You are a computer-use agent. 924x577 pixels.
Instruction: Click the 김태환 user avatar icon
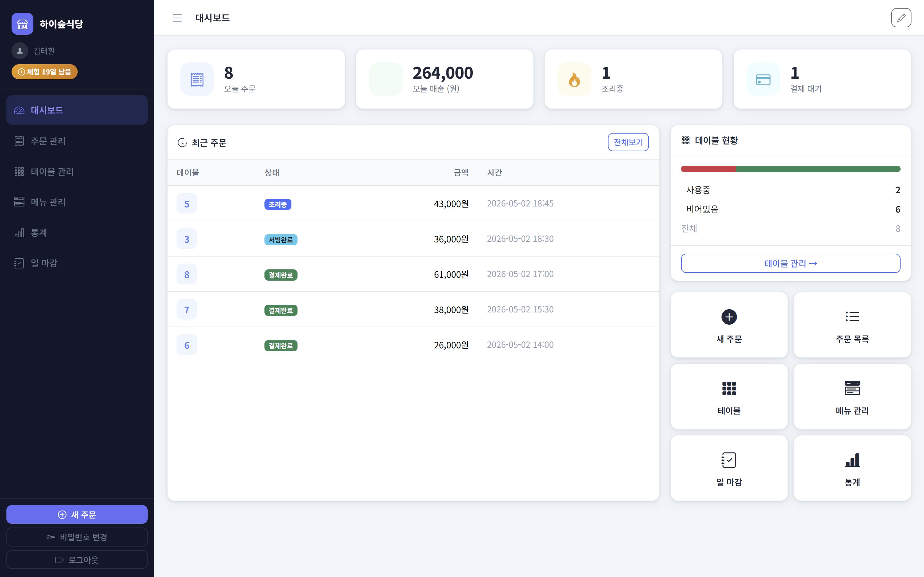20,51
